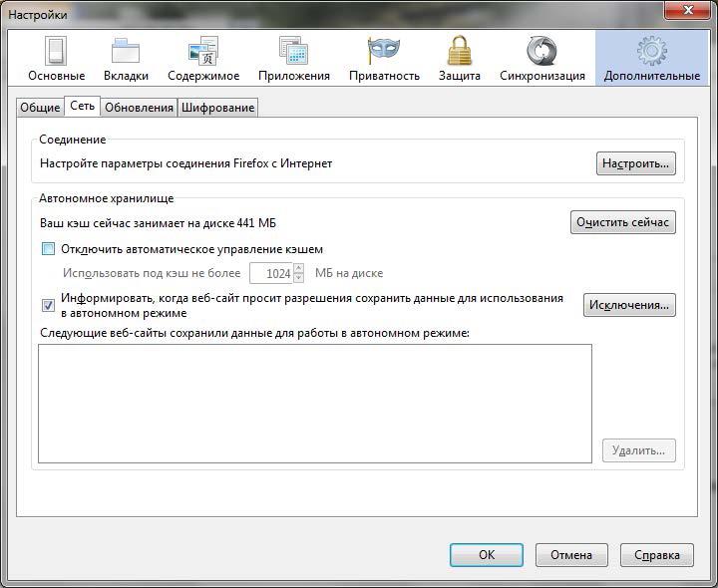Decrease cache size with the down arrow
The image size is (718, 588).
(x=298, y=278)
